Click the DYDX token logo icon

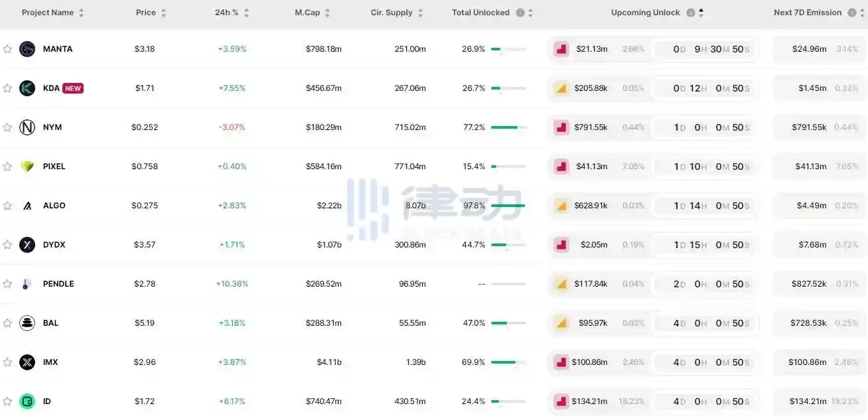pos(27,245)
